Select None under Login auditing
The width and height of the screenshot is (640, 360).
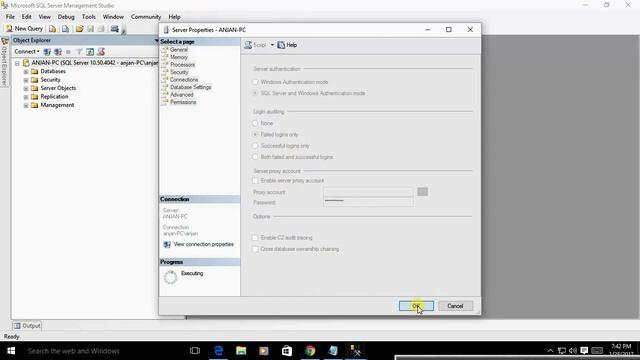tap(255, 123)
